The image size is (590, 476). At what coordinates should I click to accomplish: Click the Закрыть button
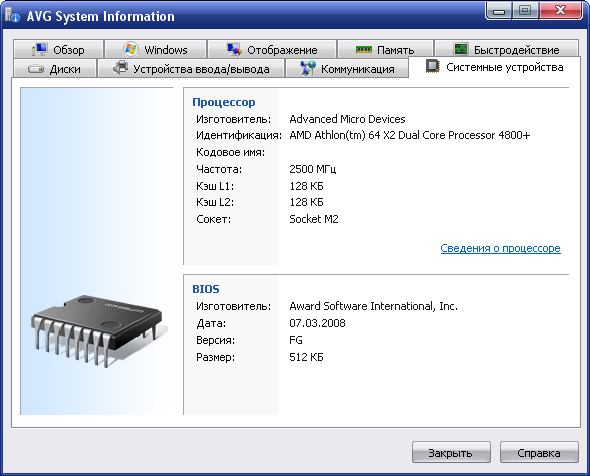click(x=451, y=453)
